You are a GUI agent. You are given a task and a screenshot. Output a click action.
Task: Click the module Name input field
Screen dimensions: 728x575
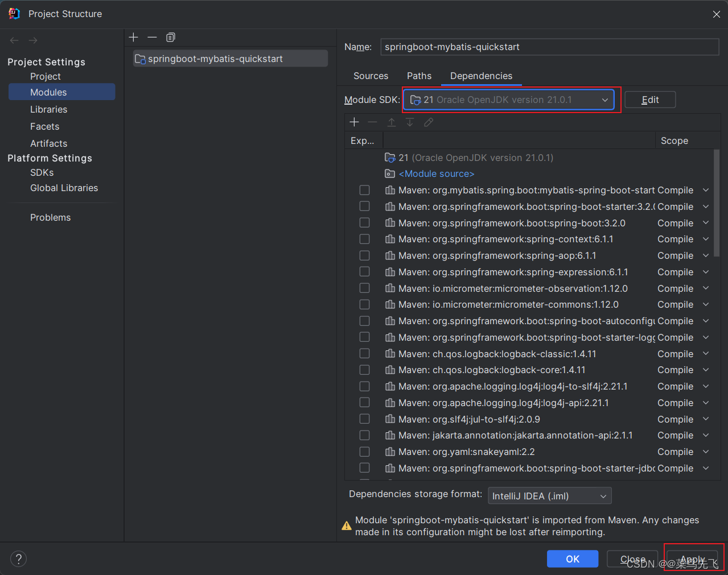[x=549, y=47]
